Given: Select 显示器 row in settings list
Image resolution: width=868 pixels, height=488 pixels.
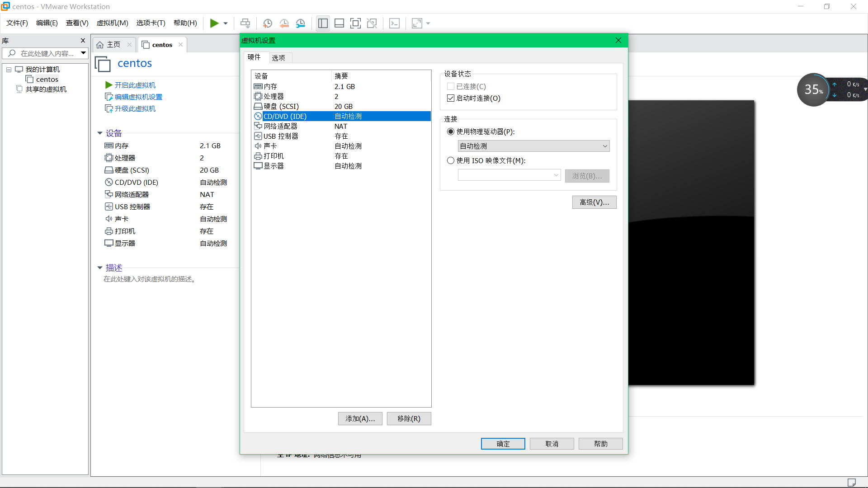Looking at the screenshot, I should pyautogui.click(x=341, y=166).
